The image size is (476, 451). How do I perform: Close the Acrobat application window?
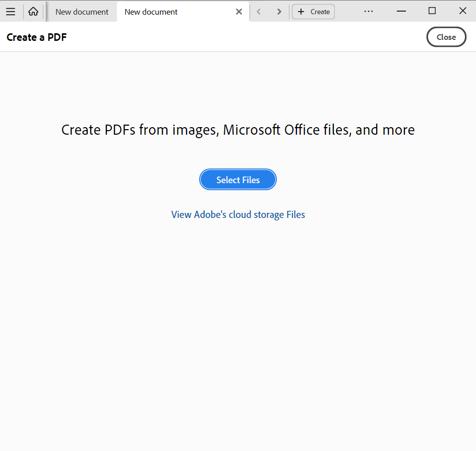pyautogui.click(x=463, y=11)
